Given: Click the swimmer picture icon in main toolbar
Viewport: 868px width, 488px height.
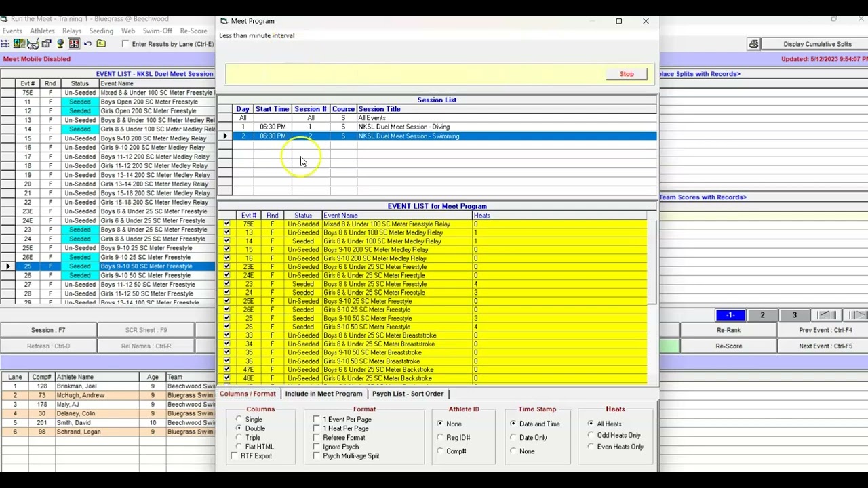Looking at the screenshot, I should point(19,44).
